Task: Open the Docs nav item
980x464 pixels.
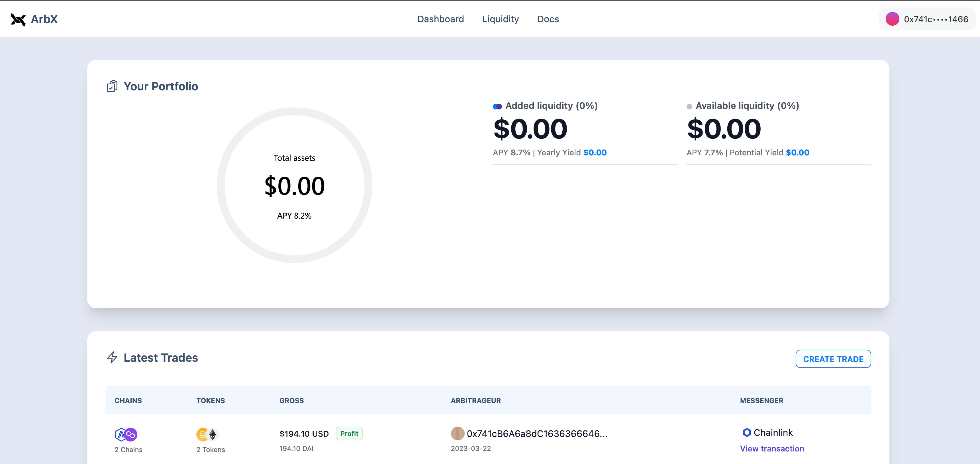Action: coord(548,19)
